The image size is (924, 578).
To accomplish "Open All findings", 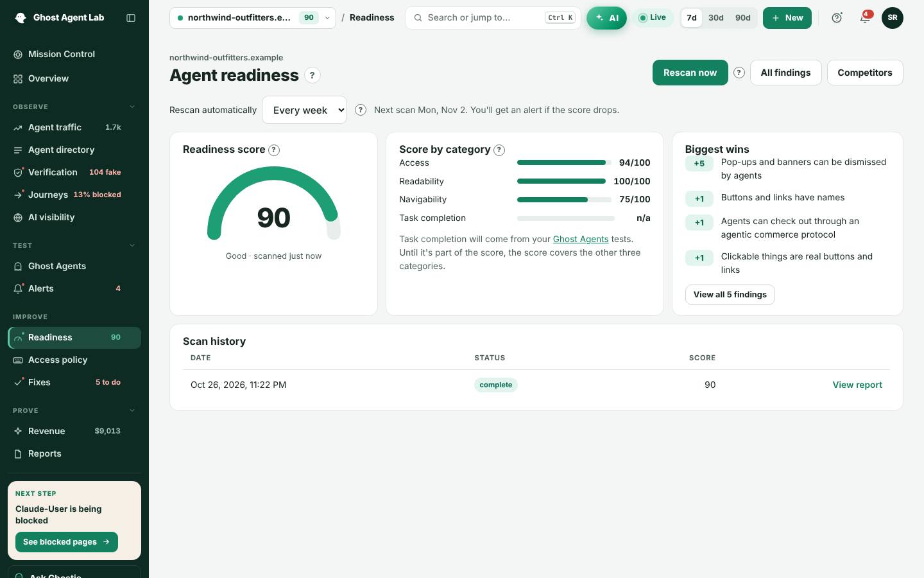I will click(785, 73).
